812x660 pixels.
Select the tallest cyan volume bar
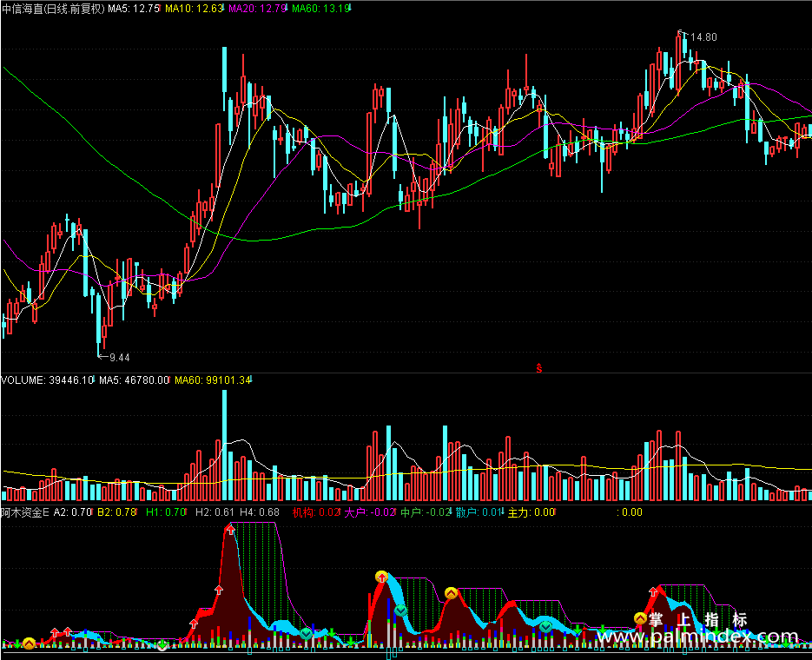(225, 445)
